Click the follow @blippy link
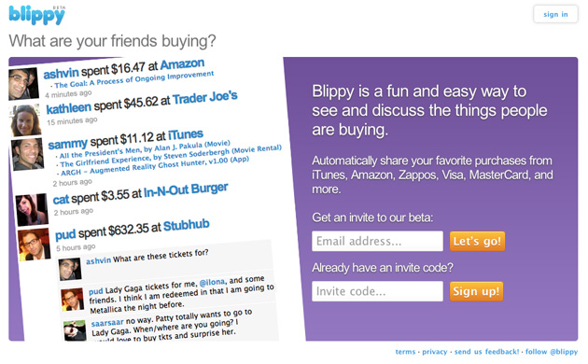 [552, 352]
